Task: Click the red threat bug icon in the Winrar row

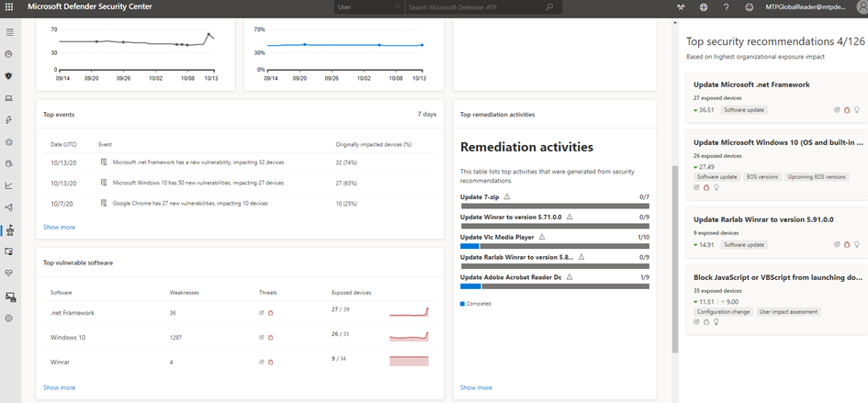Action: [271, 362]
